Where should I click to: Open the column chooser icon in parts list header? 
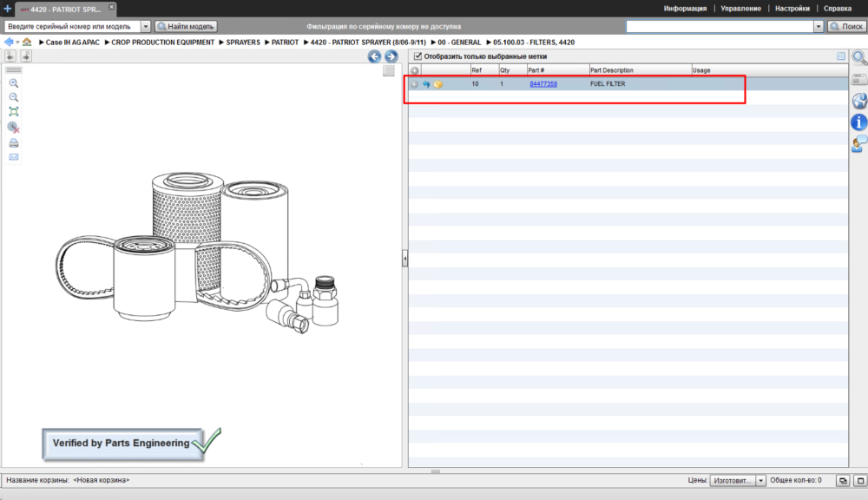click(x=841, y=56)
